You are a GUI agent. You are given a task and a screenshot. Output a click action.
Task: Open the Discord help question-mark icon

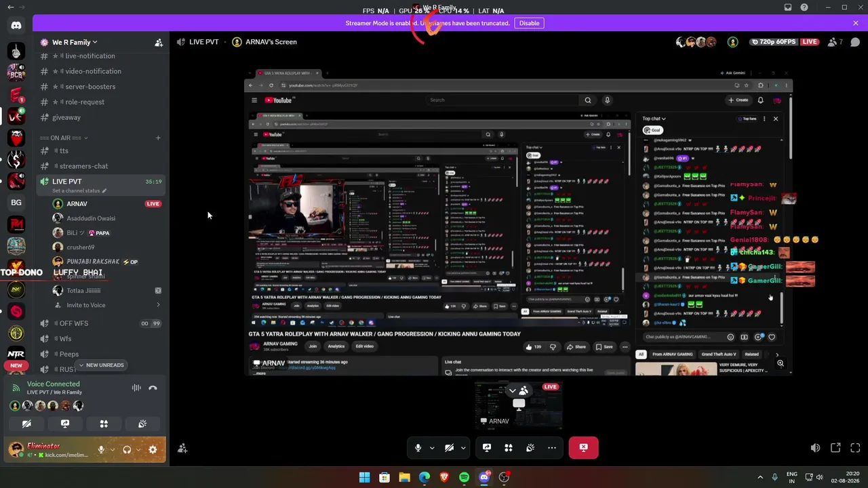click(x=804, y=7)
